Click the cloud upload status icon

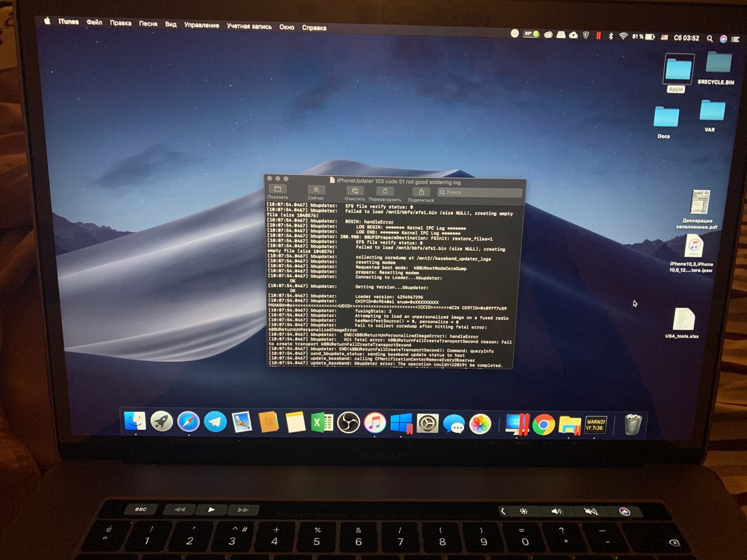[574, 35]
